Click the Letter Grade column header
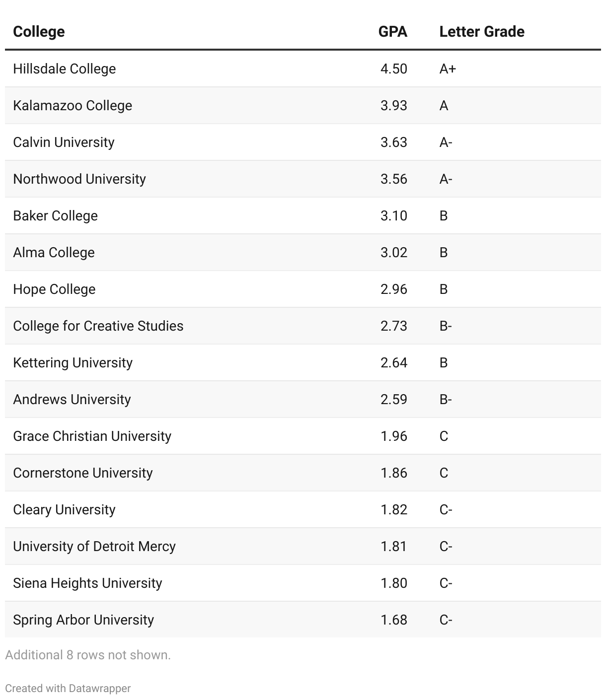 (482, 32)
